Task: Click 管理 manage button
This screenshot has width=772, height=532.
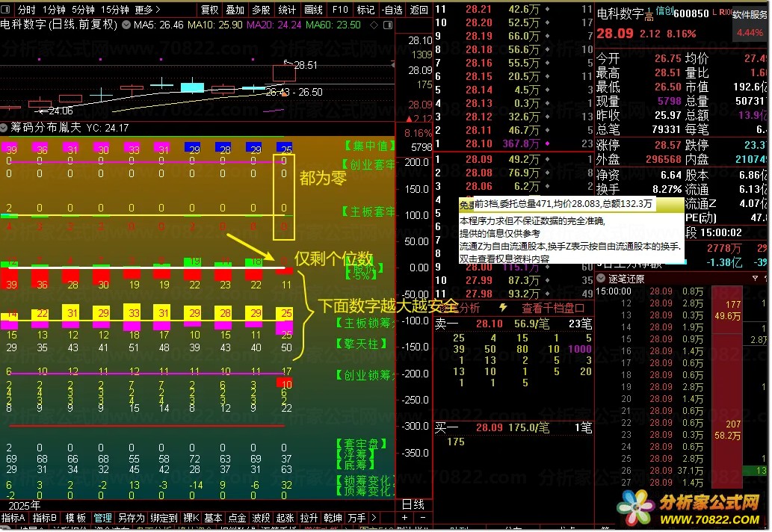Action: pyautogui.click(x=102, y=518)
